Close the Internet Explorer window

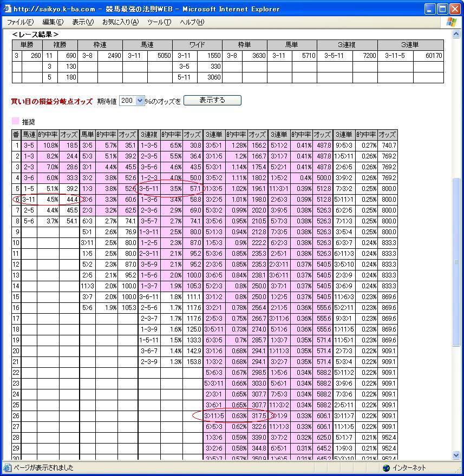(x=455, y=9)
